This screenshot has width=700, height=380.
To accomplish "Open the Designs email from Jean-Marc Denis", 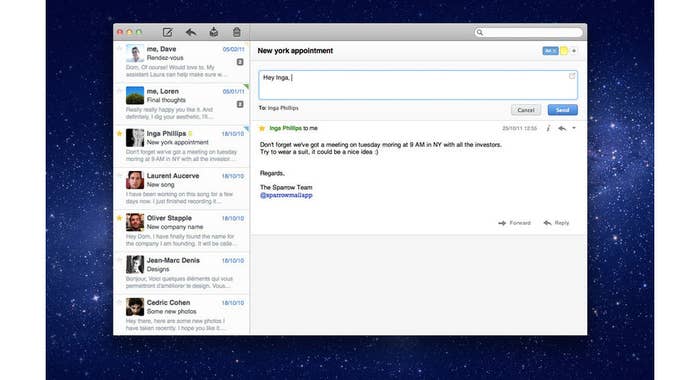I will 181,273.
